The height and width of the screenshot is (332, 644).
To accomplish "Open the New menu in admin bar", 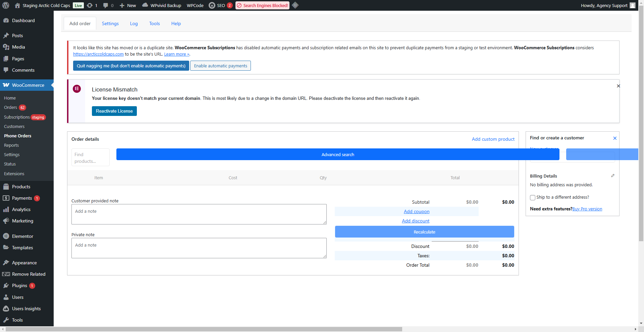I will click(128, 5).
